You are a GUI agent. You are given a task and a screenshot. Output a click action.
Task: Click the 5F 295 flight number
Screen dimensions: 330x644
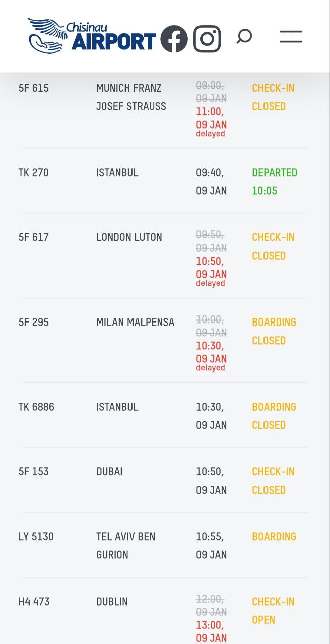pos(34,322)
